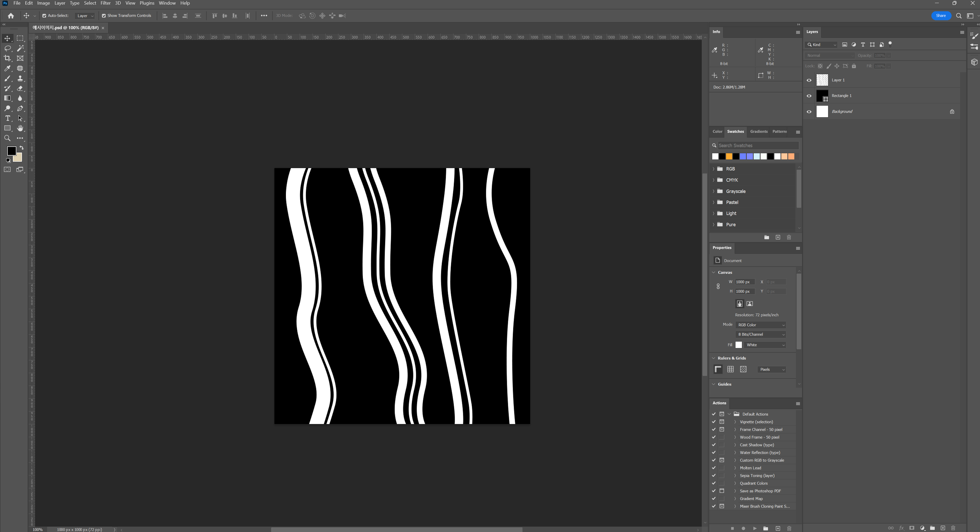
Task: Select the Dodge tool
Action: pyautogui.click(x=7, y=108)
